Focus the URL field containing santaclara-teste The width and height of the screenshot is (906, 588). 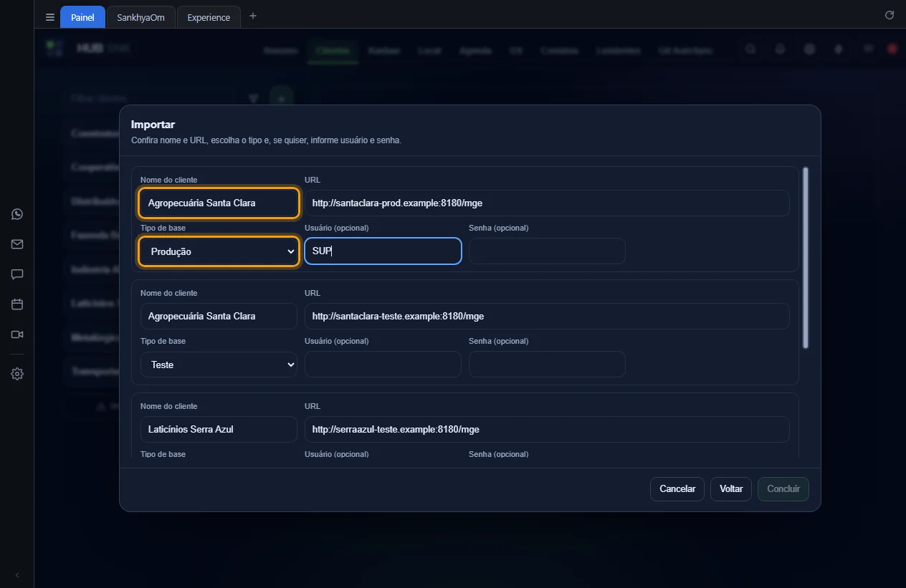547,316
